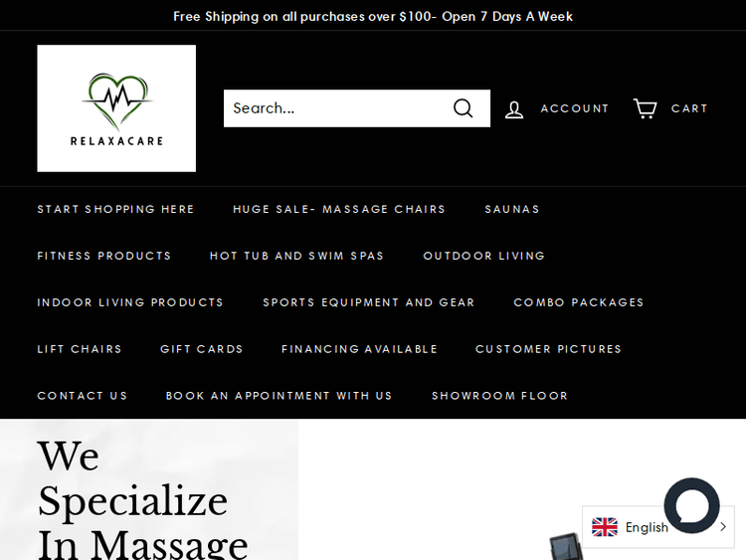Click the search magnifying glass icon
This screenshot has width=746, height=560.
(464, 108)
